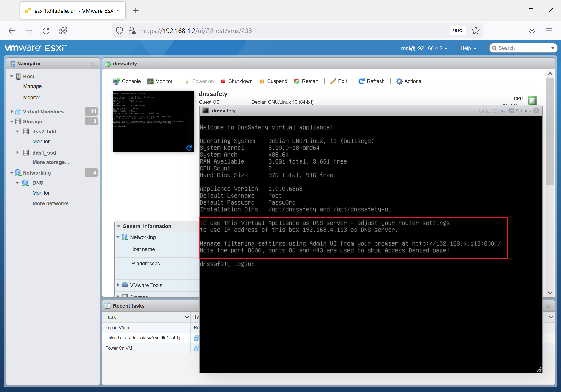Collapse the dss2_hdd datastore node
The width and height of the screenshot is (561, 392).
click(17, 132)
